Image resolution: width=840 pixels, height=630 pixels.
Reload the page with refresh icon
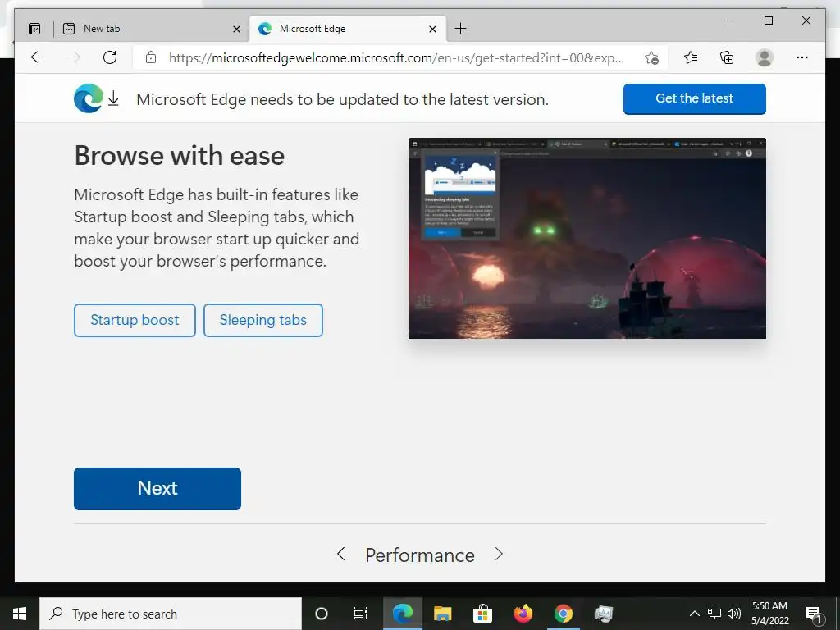coord(110,57)
